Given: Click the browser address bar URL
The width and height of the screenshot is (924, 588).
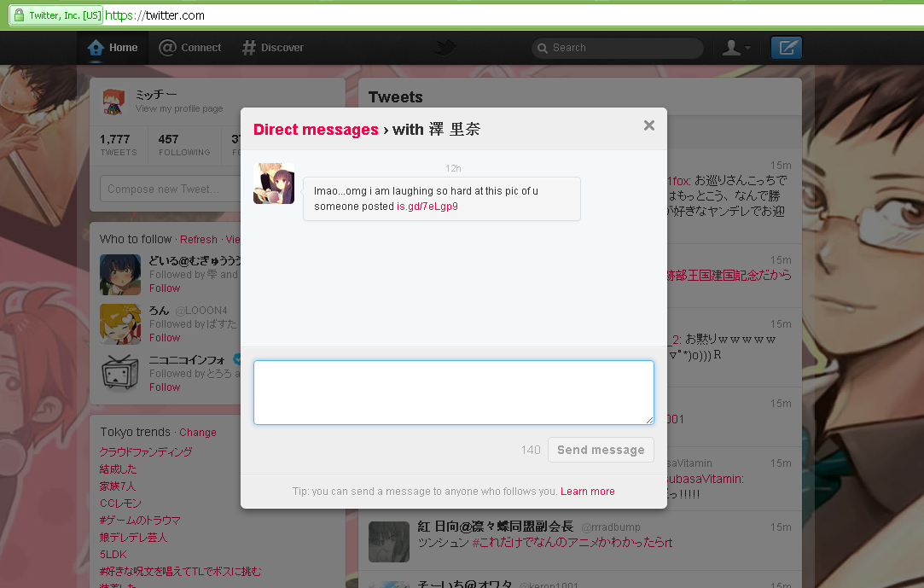Looking at the screenshot, I should pyautogui.click(x=155, y=15).
